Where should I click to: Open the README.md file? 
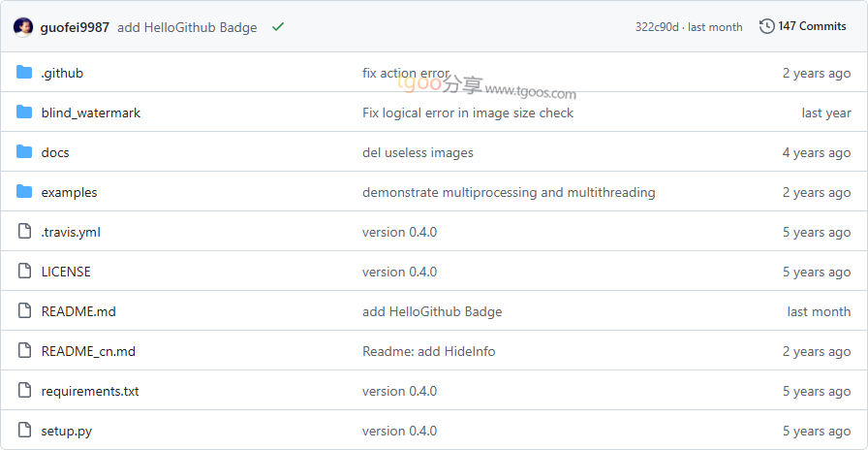78,311
